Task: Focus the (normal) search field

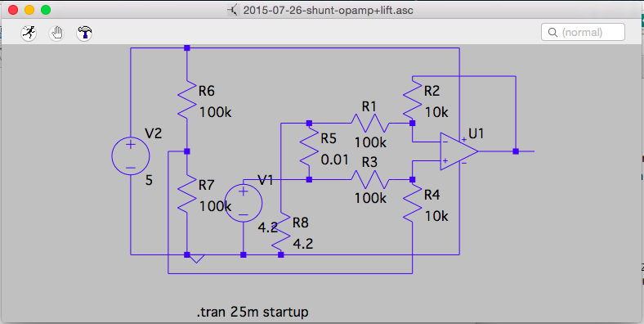Action: pos(584,32)
